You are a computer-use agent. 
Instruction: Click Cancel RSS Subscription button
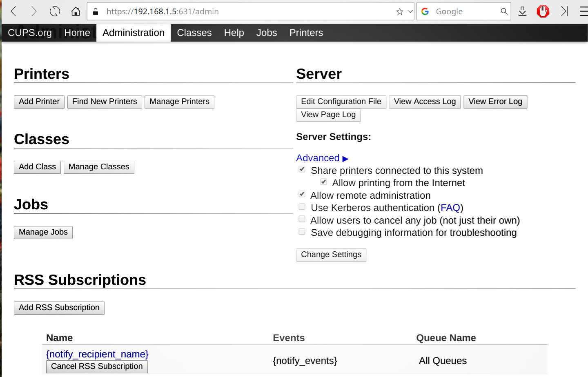pos(97,366)
